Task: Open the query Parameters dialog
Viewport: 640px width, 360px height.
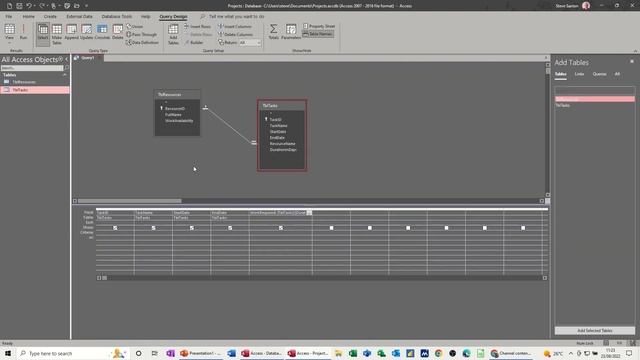Action: click(291, 32)
